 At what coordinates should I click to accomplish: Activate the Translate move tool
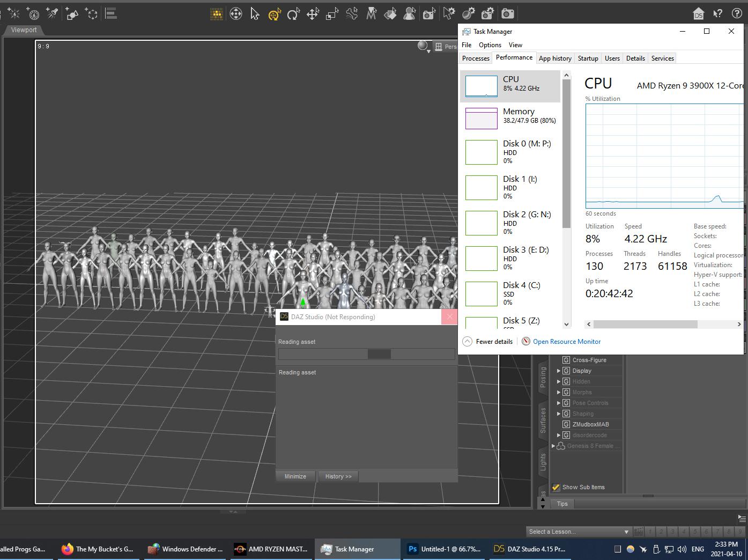point(313,14)
